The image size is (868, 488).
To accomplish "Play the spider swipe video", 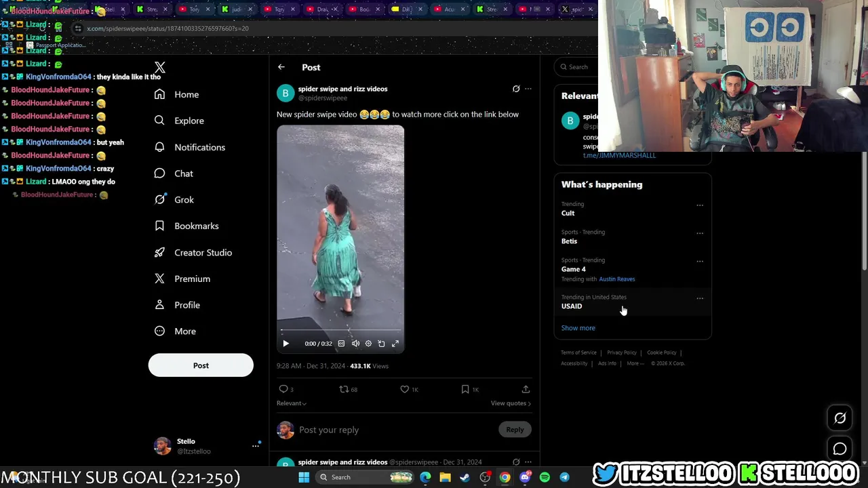I will [x=285, y=344].
